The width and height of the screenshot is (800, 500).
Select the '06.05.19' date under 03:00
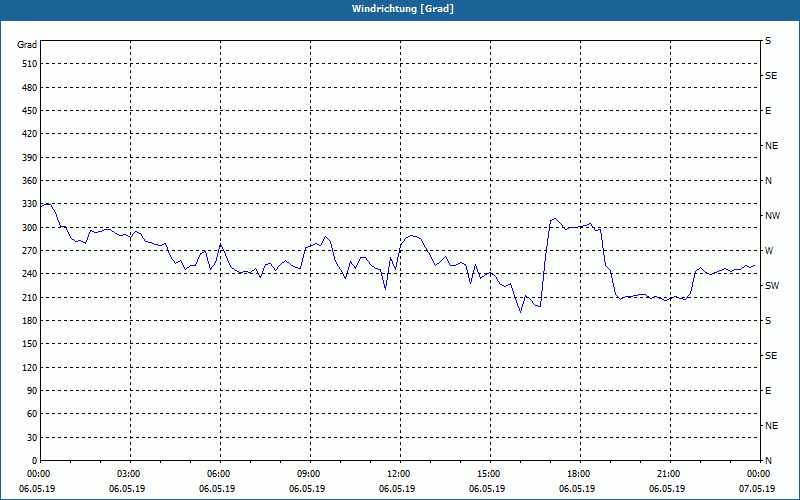pyautogui.click(x=127, y=489)
